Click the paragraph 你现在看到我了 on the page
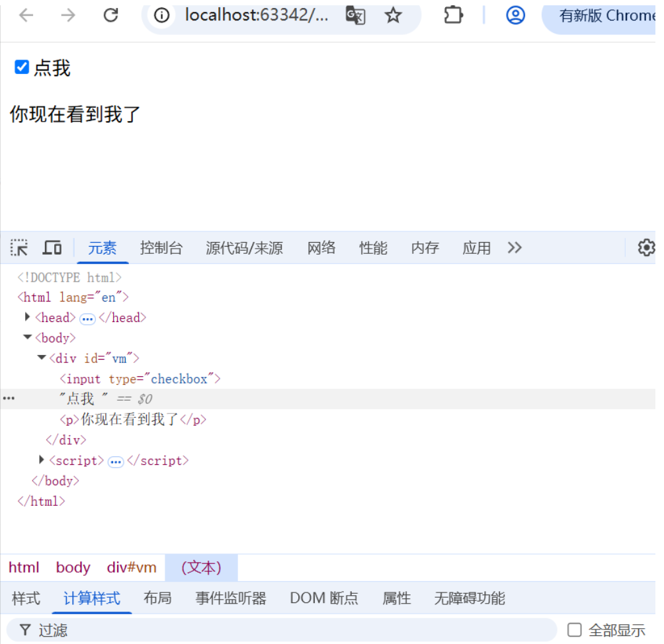 click(x=75, y=114)
